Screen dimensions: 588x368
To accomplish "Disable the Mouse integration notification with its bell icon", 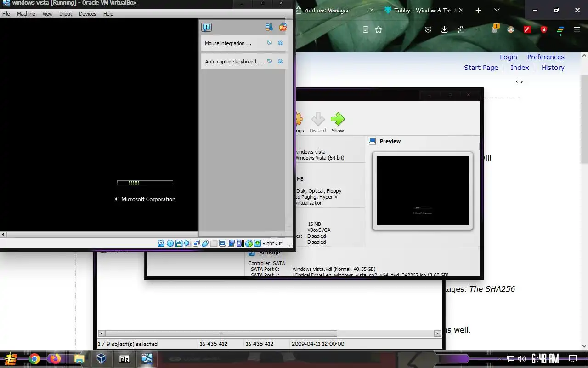I will click(270, 43).
